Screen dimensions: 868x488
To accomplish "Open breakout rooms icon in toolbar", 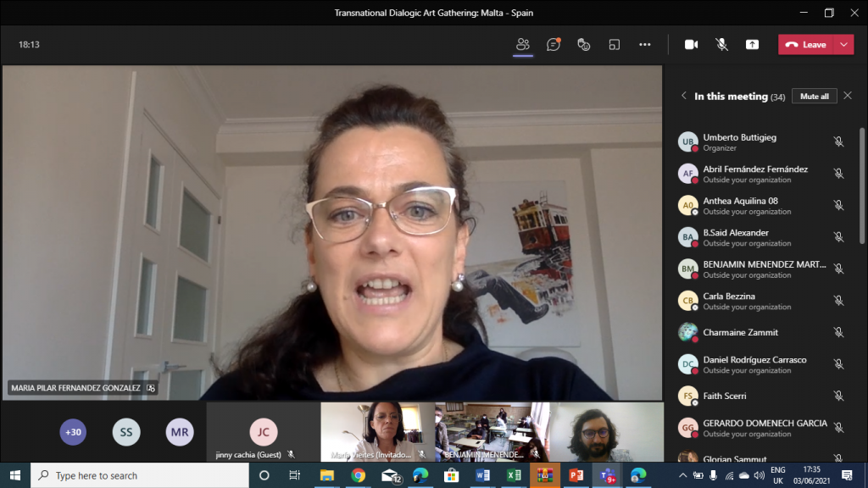I will click(615, 45).
